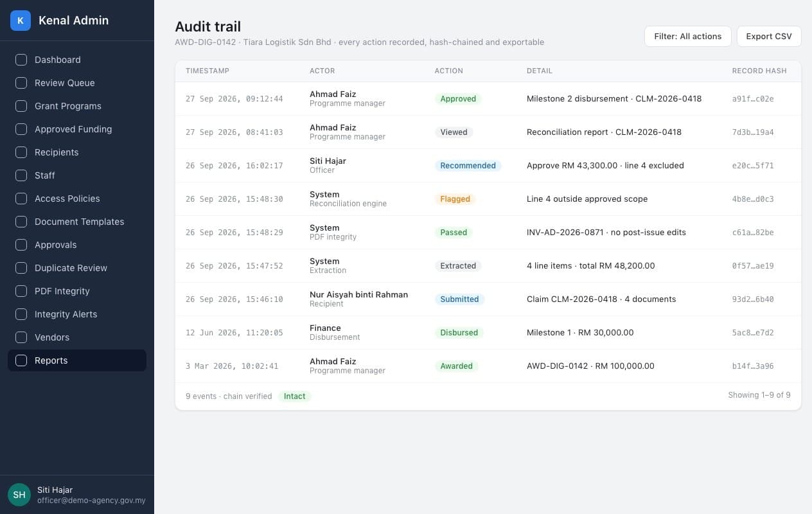Open Access Policies page
This screenshot has width=812, height=514.
coord(77,199)
